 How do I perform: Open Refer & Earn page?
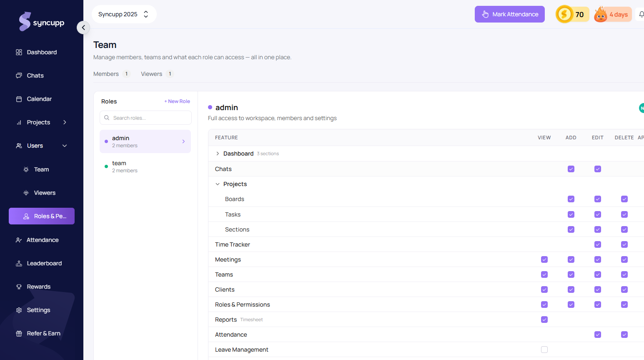tap(43, 333)
